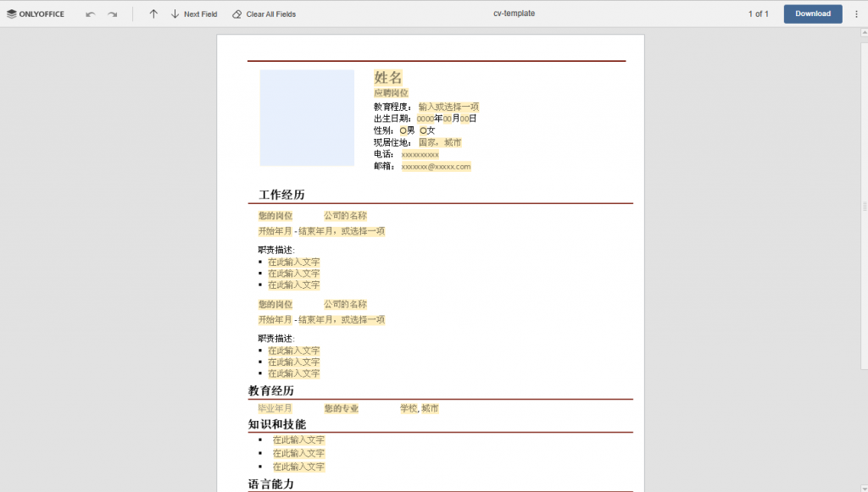This screenshot has height=492, width=868.
Task: Click the scrollbar up arrow on the right edge
Action: (x=863, y=34)
